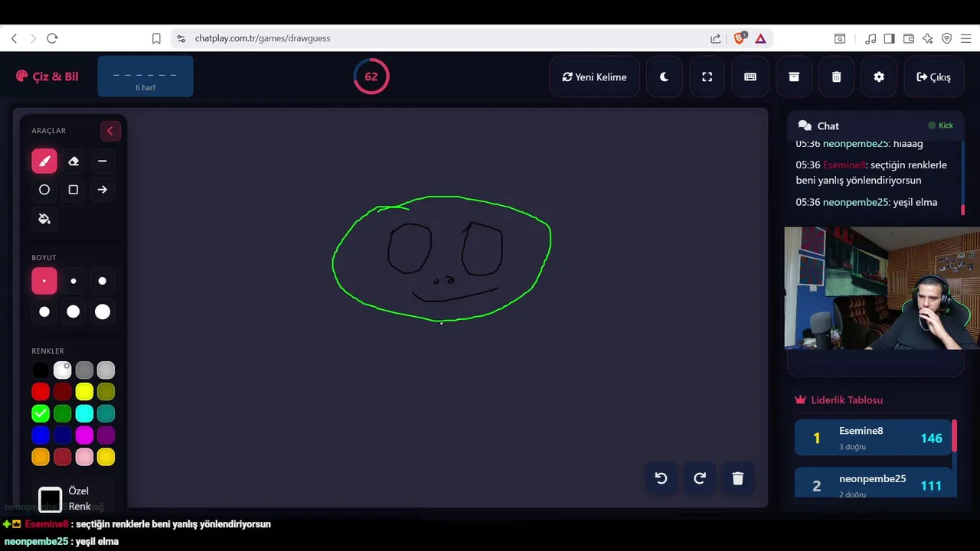The height and width of the screenshot is (551, 980).
Task: Click the Yeni Kelime button
Action: [594, 77]
